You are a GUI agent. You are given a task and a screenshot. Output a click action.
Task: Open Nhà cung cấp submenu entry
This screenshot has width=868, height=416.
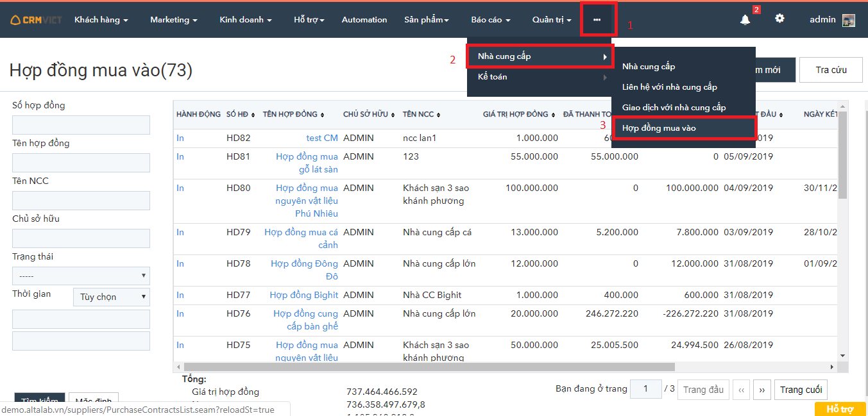point(540,56)
